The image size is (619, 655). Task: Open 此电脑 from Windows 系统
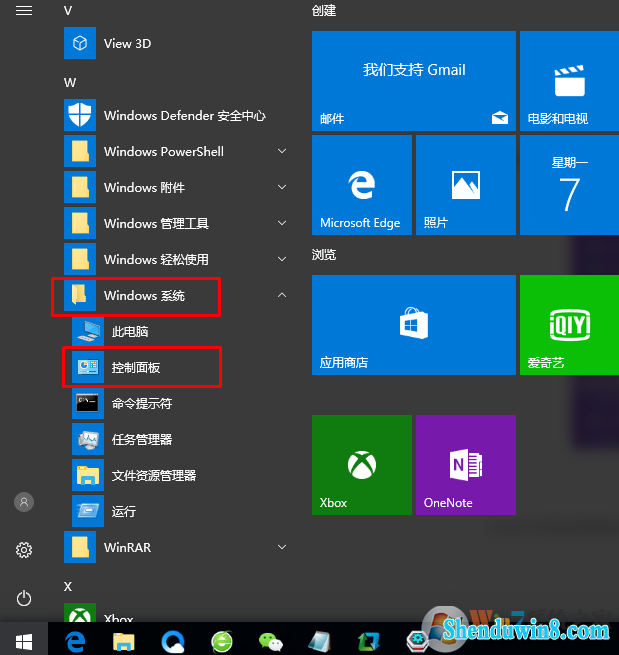click(180, 331)
